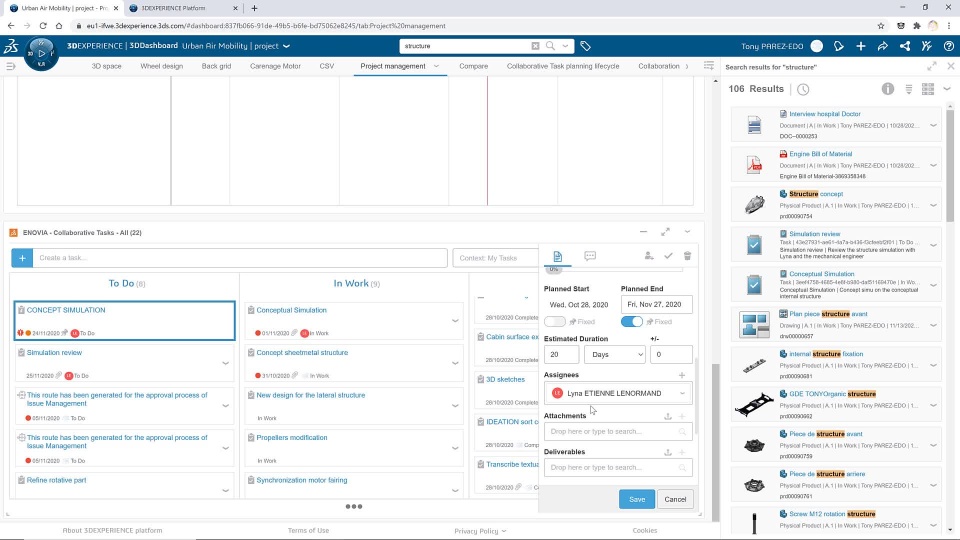Open recent searches clock icon
Screen dimensions: 960x540
tap(803, 89)
